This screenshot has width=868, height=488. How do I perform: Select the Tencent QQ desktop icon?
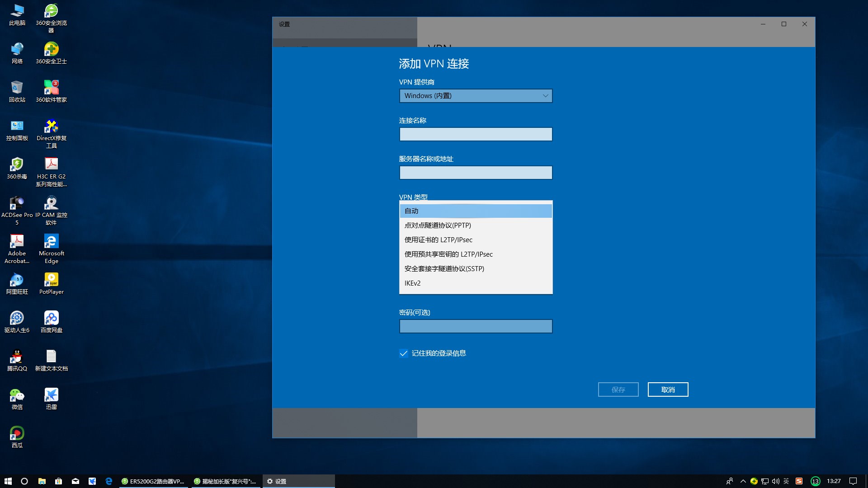17,357
